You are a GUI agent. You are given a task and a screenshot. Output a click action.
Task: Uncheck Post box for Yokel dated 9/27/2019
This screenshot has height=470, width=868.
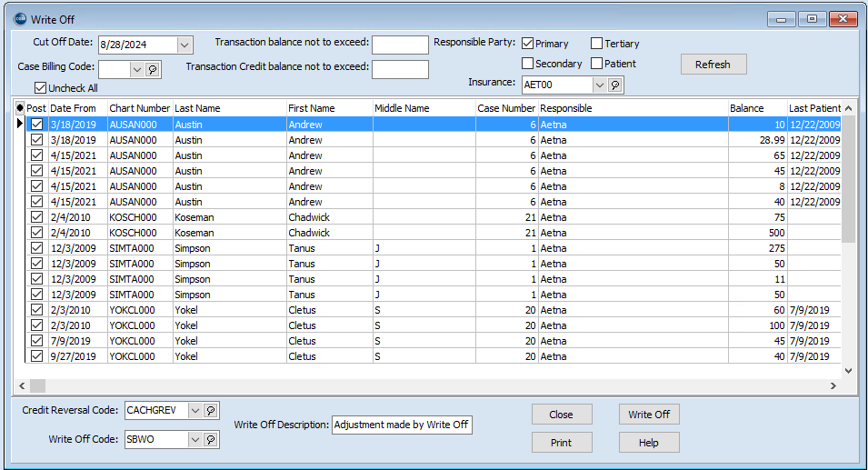pyautogui.click(x=36, y=356)
